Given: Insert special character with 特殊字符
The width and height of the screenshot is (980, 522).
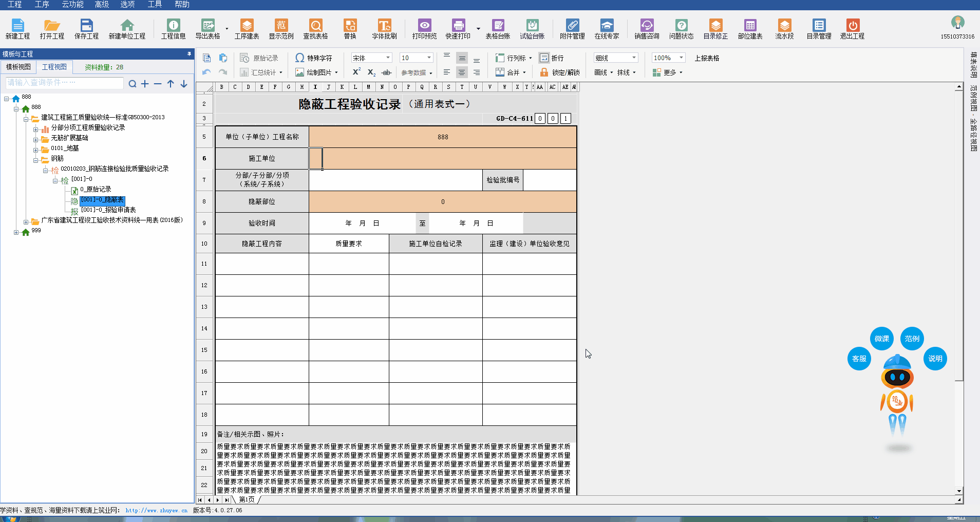Looking at the screenshot, I should point(314,58).
